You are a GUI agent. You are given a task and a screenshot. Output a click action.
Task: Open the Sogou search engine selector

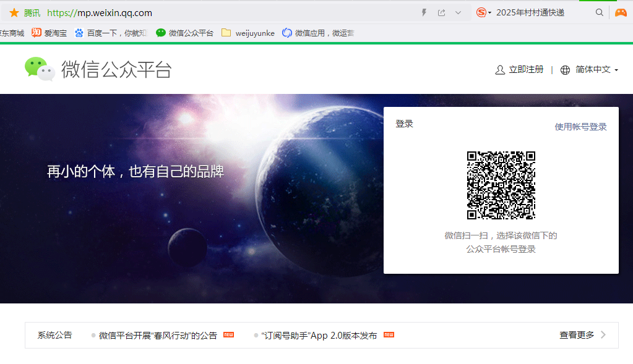pyautogui.click(x=484, y=12)
